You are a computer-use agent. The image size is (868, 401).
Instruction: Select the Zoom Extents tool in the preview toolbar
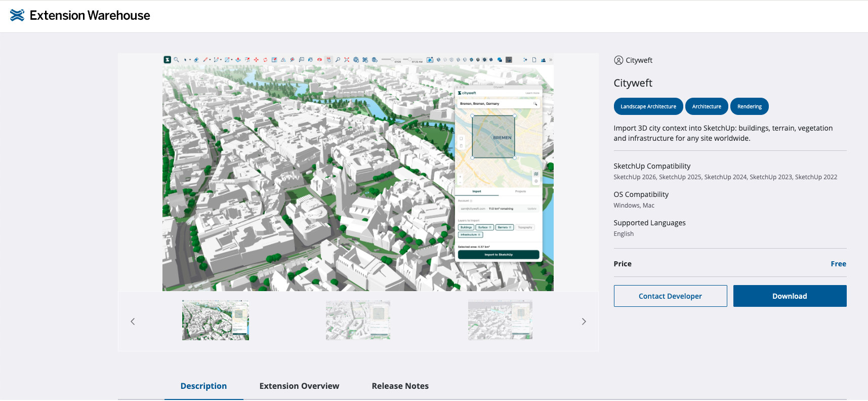[x=347, y=60]
